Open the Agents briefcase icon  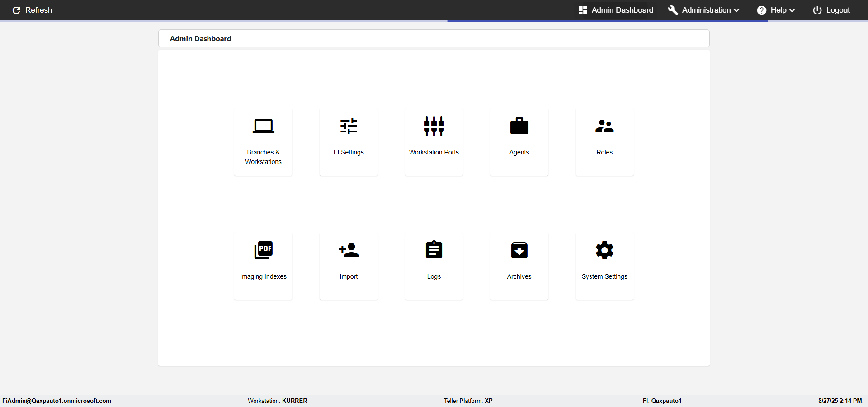coord(519,126)
